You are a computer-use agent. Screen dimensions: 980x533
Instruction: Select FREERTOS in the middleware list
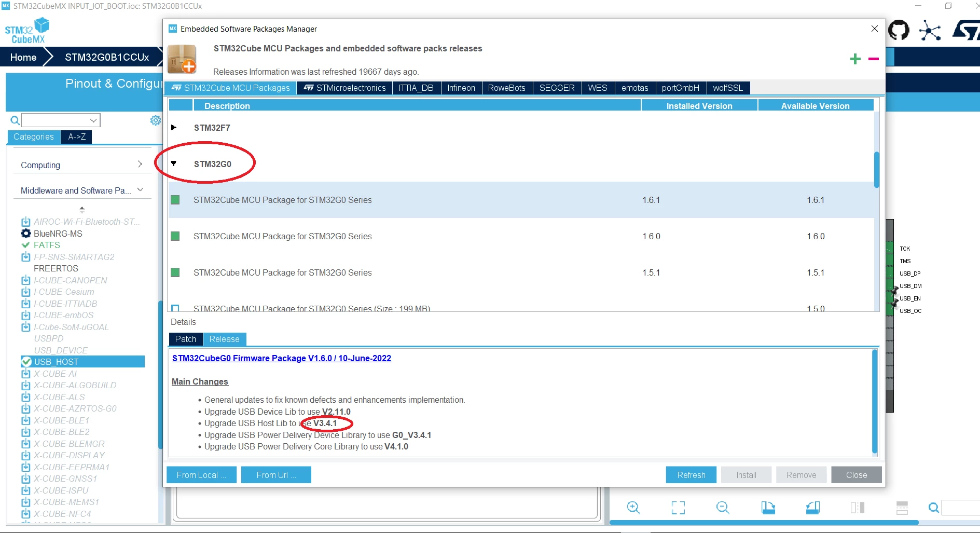tap(56, 268)
